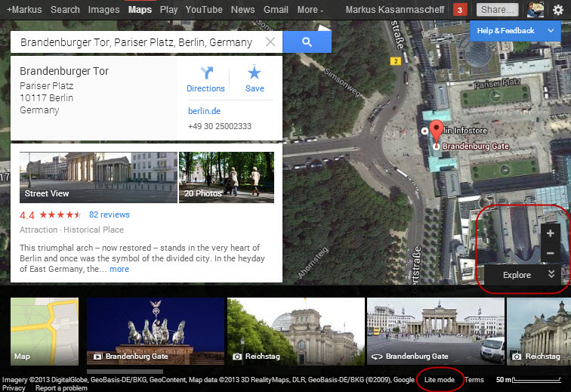This screenshot has height=392, width=571.
Task: Open YouTube from the top bar
Action: point(204,10)
